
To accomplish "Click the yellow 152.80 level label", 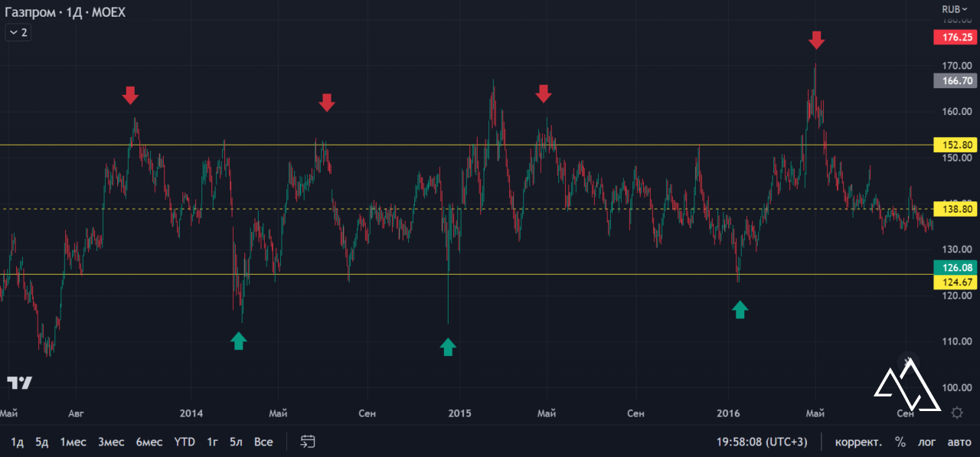I will pyautogui.click(x=955, y=145).
